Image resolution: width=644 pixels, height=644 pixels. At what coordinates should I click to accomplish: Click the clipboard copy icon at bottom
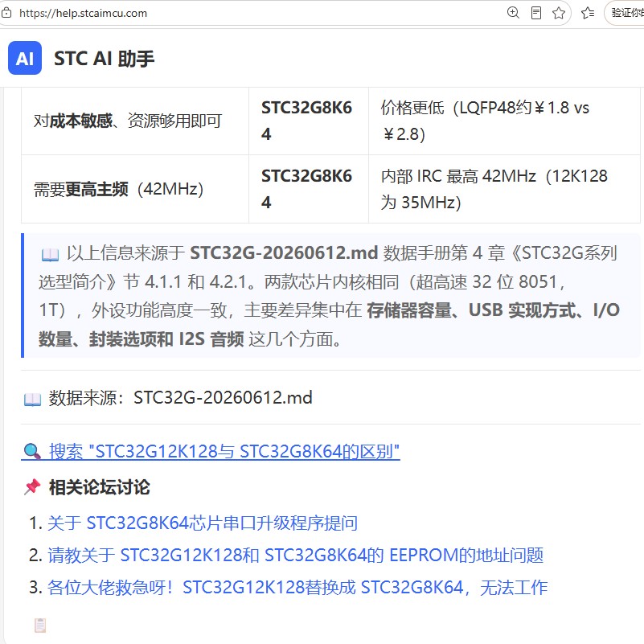click(x=40, y=626)
